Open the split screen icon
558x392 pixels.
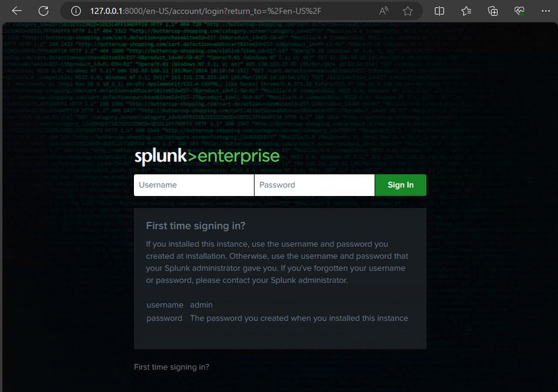pos(439,11)
